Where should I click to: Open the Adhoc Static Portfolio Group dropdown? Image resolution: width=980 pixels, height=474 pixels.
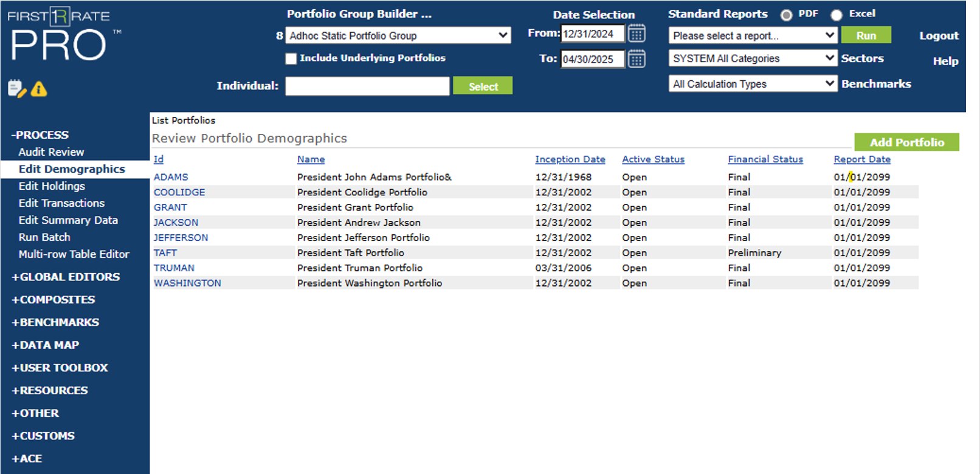point(398,35)
